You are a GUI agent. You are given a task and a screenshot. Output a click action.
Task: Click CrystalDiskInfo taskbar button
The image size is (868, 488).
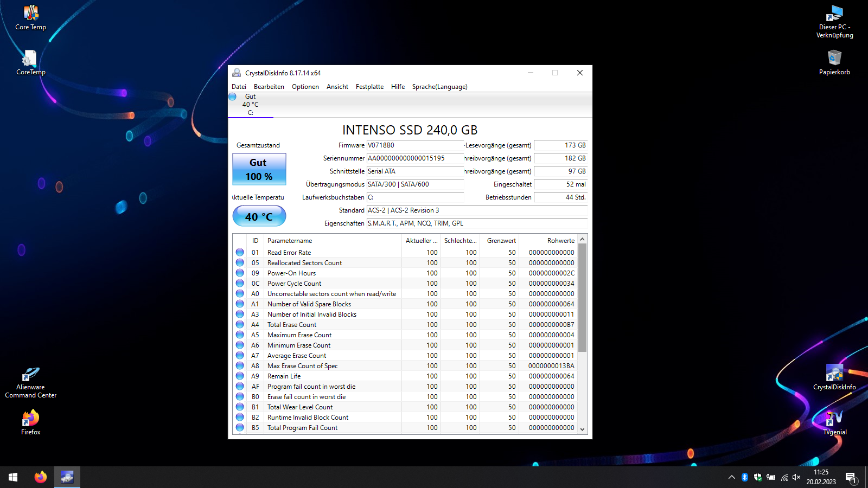tap(67, 477)
